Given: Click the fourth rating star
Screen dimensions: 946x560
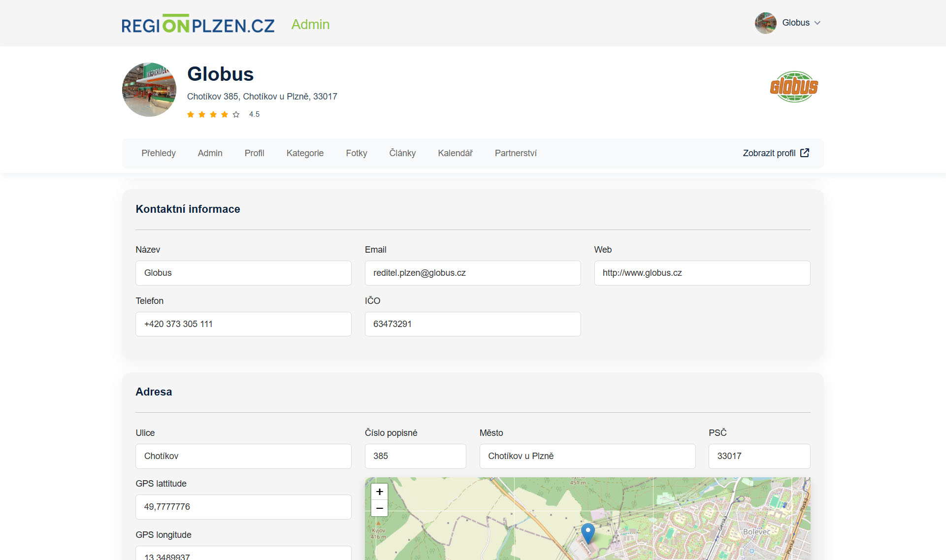Looking at the screenshot, I should [225, 114].
